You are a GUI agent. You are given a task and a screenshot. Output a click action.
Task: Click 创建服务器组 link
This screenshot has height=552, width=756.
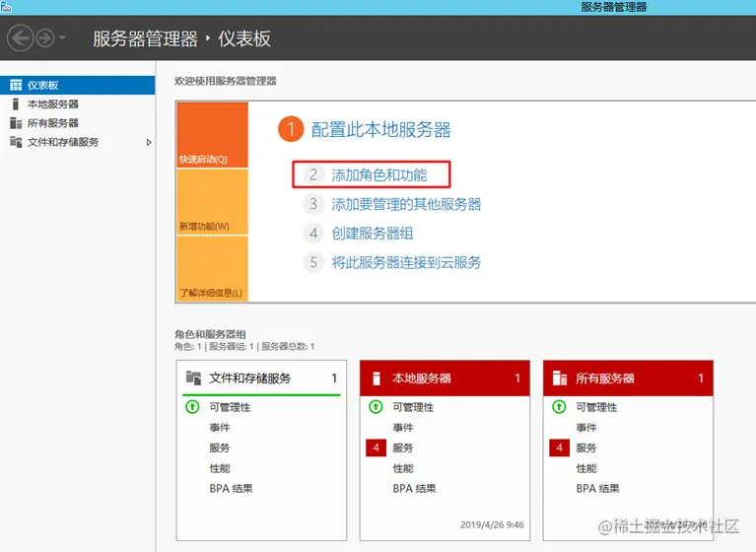[373, 234]
